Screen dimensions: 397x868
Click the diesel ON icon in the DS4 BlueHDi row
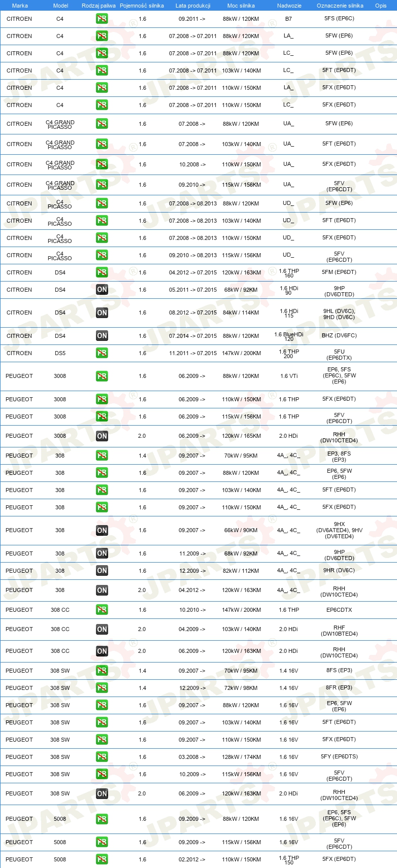pyautogui.click(x=102, y=336)
